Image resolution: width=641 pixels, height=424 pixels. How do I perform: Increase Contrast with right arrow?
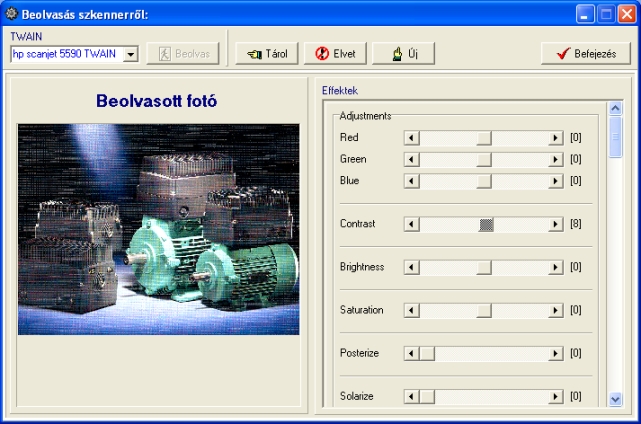556,224
